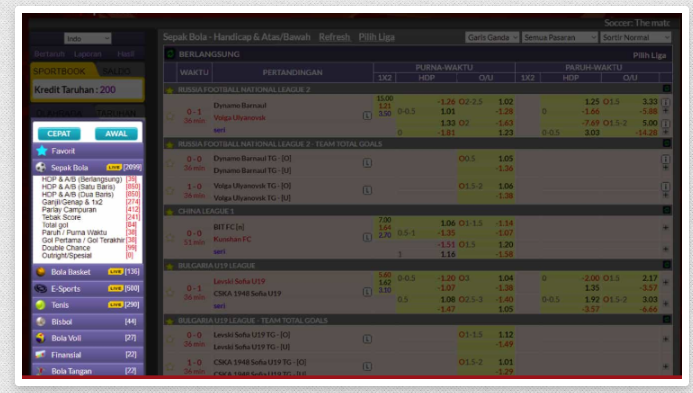Open the Indo language dropdown
The width and height of the screenshot is (693, 393).
[x=88, y=38]
